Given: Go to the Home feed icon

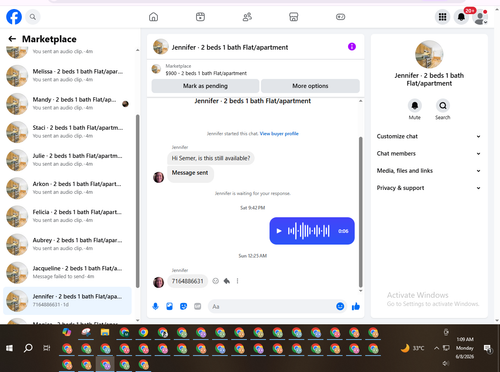Looking at the screenshot, I should [153, 17].
